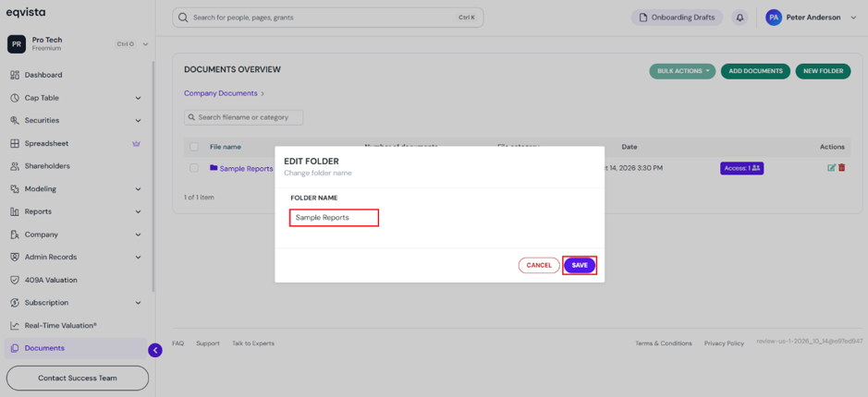Viewport: 868px width, 397px height.
Task: Click the Spreadsheet premium crown icon
Action: pos(136,143)
